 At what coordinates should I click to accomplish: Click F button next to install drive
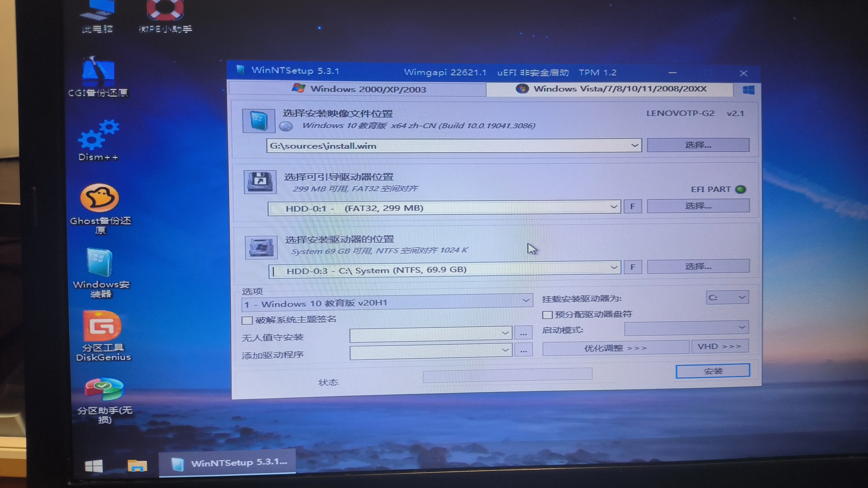coord(632,267)
